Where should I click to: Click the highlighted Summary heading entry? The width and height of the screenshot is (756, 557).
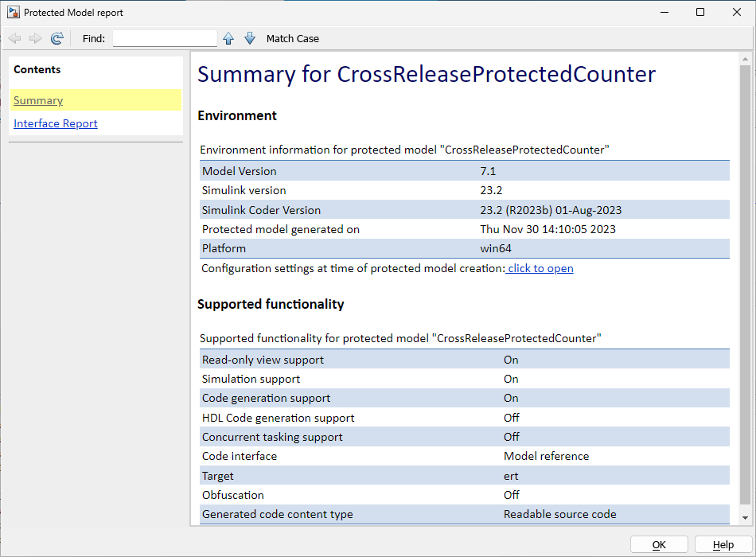pyautogui.click(x=38, y=100)
